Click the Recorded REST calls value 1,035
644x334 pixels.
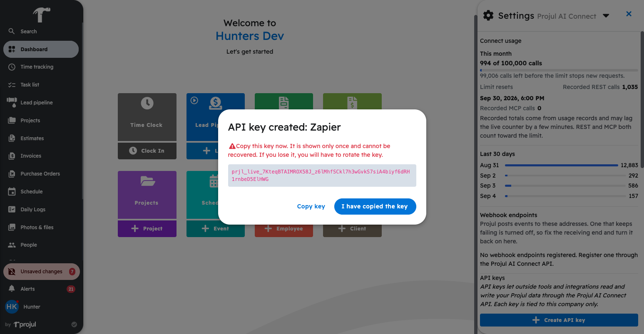click(x=630, y=87)
